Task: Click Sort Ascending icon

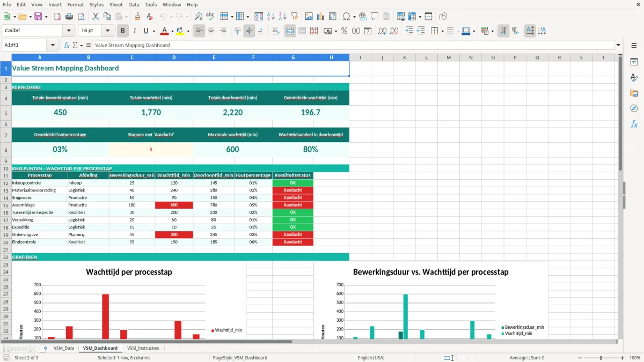Action: pyautogui.click(x=270, y=17)
